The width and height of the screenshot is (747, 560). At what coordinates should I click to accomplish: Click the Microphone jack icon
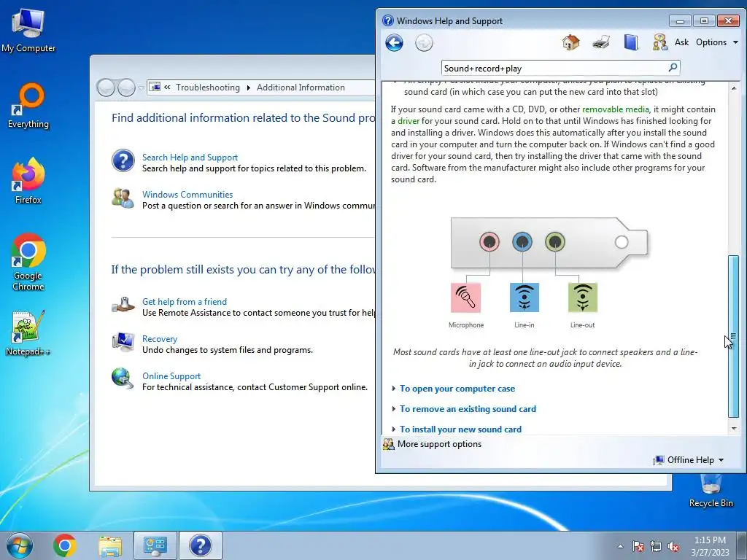(x=465, y=297)
